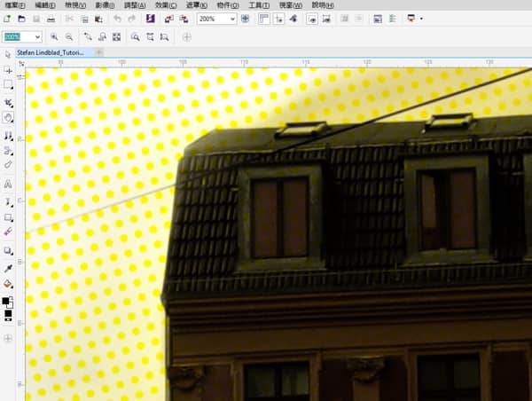
Task: Pick the Eyedropper tool
Action: [x=8, y=267]
